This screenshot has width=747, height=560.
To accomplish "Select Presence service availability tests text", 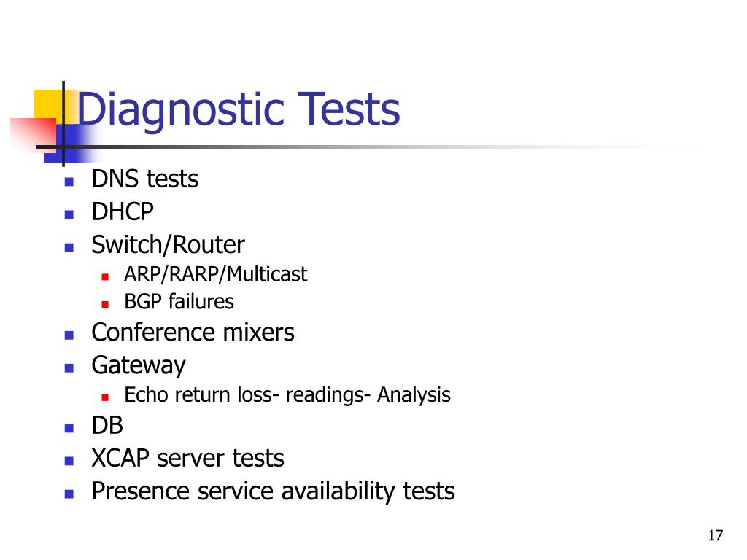I will coord(273,491).
